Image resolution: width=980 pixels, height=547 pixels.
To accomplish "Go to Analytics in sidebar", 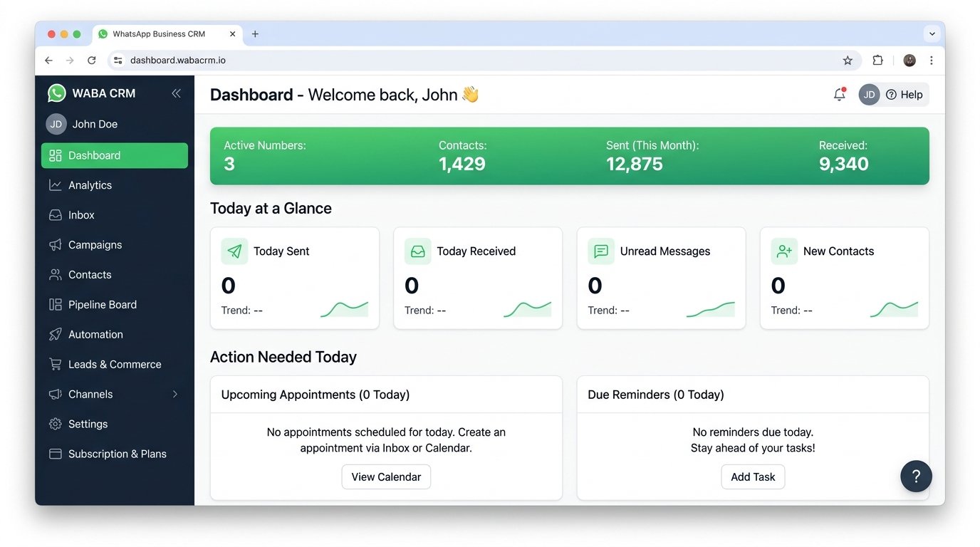I will click(x=115, y=185).
